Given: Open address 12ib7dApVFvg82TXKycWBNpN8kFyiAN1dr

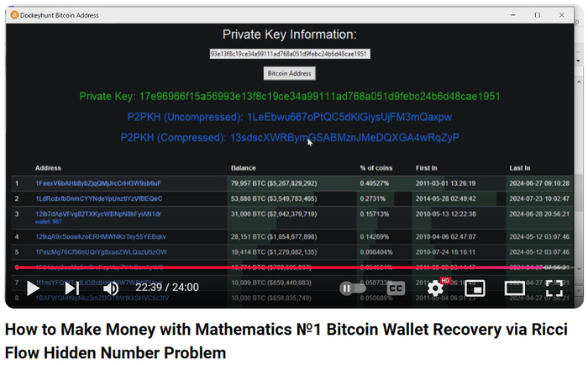Looking at the screenshot, I should [98, 214].
